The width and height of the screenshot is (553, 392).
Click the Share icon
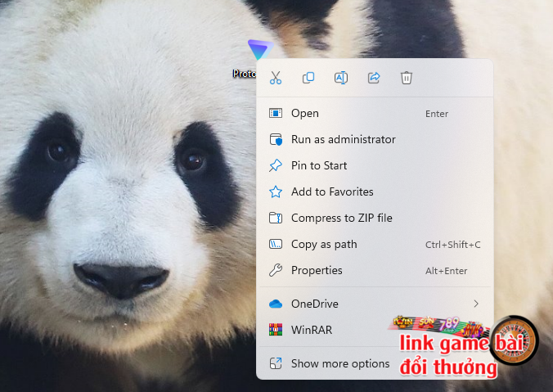(374, 78)
